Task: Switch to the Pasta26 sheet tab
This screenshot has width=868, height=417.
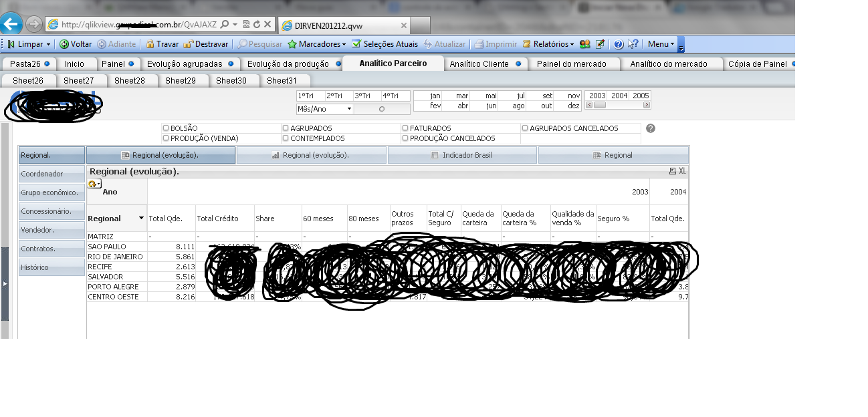Action: pyautogui.click(x=29, y=64)
